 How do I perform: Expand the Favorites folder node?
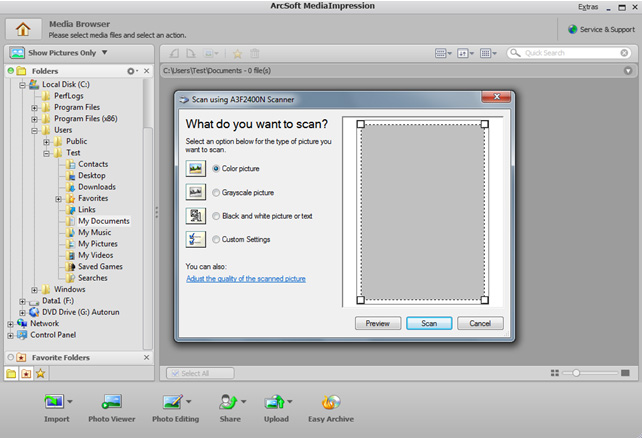[x=58, y=199]
